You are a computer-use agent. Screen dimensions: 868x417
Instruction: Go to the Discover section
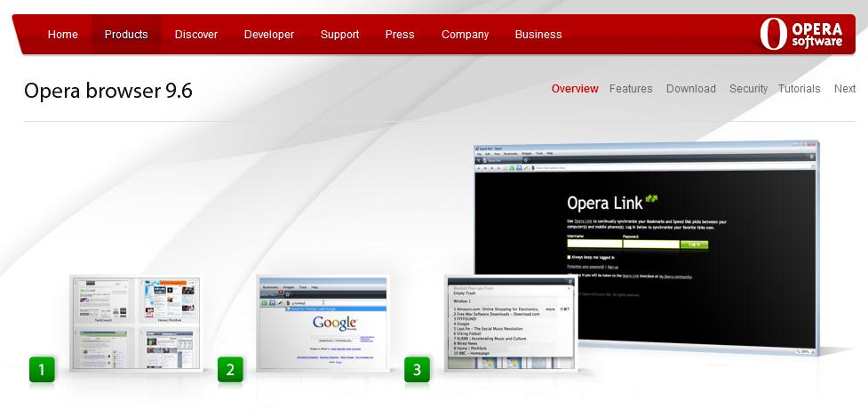pos(196,35)
